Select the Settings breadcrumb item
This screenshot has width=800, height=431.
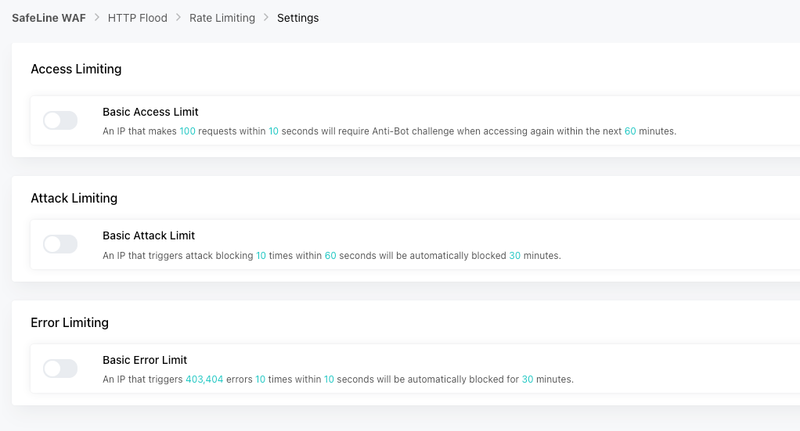pyautogui.click(x=298, y=18)
